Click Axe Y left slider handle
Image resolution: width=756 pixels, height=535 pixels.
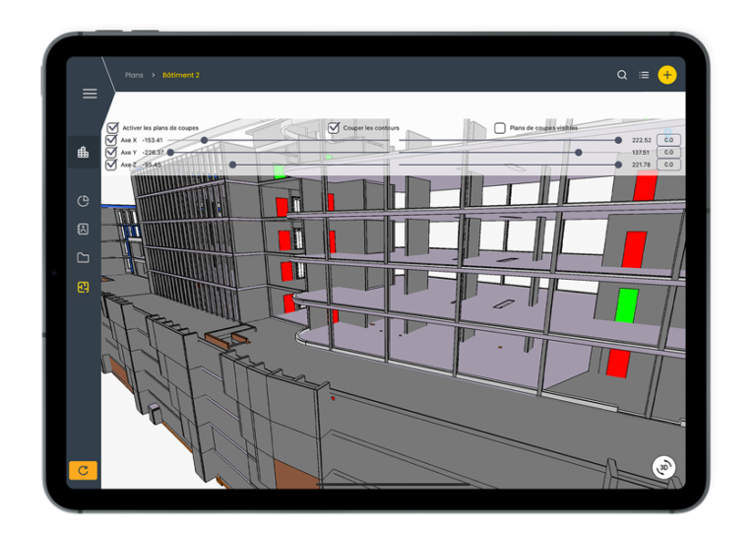point(170,153)
